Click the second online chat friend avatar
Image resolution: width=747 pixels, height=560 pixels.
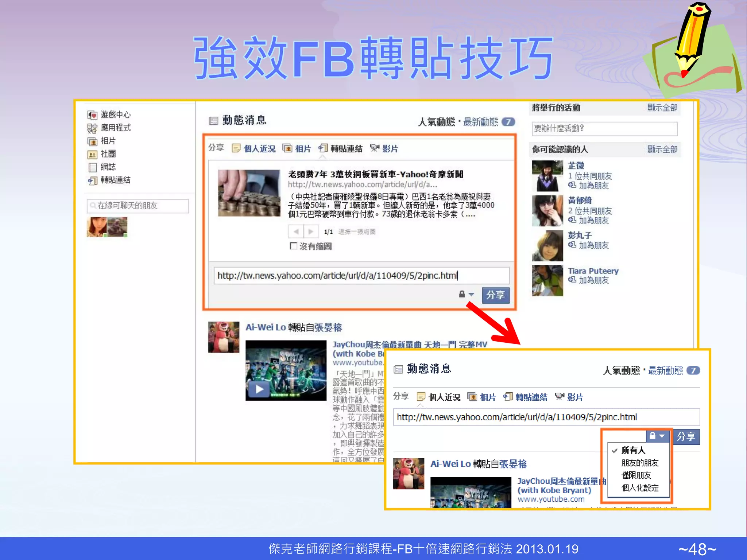pos(117,227)
